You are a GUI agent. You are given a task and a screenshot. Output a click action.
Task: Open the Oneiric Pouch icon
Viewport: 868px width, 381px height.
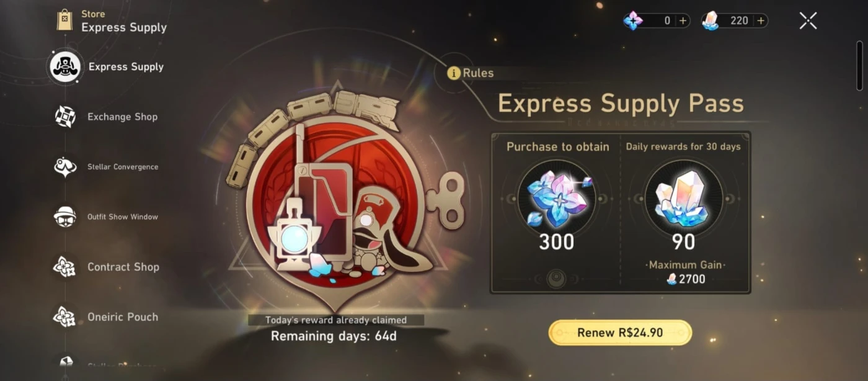[65, 316]
